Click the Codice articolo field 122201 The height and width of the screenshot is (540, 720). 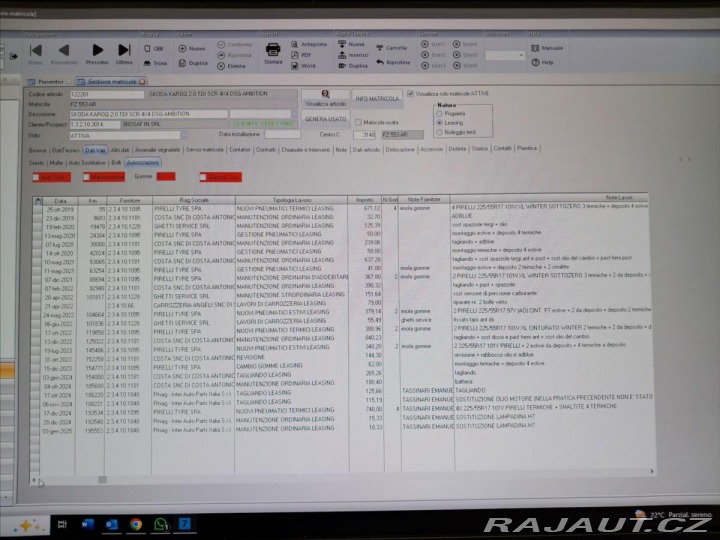(107, 94)
